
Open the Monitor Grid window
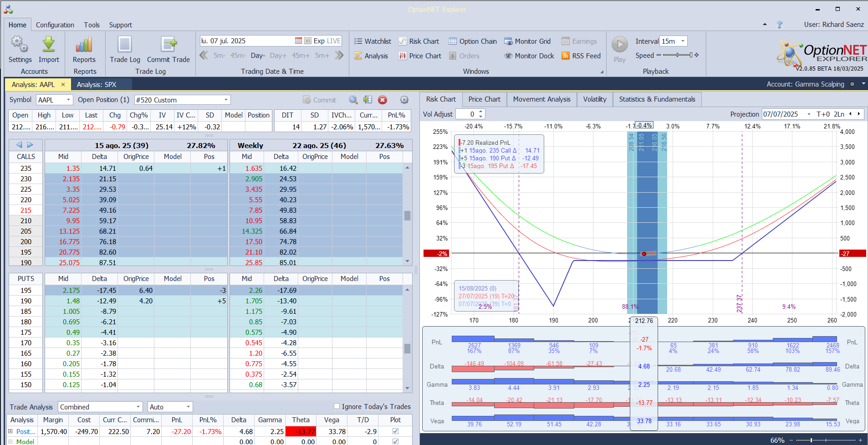[527, 41]
